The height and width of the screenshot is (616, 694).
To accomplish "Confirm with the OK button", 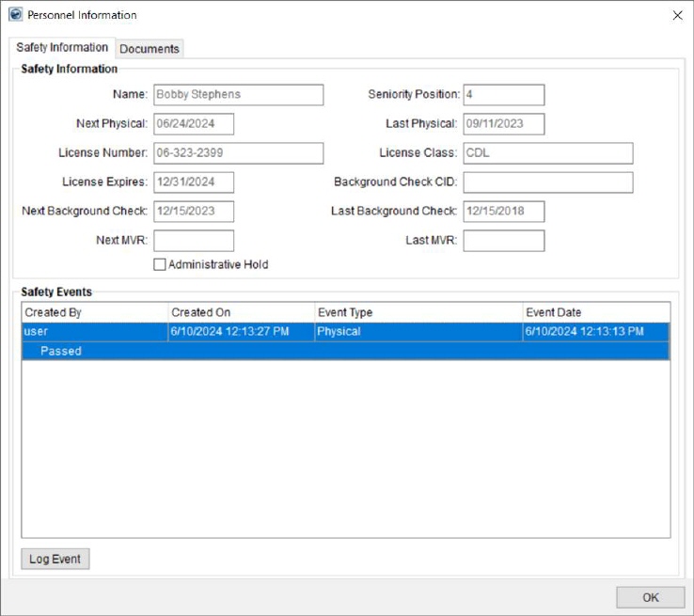I will tap(650, 597).
